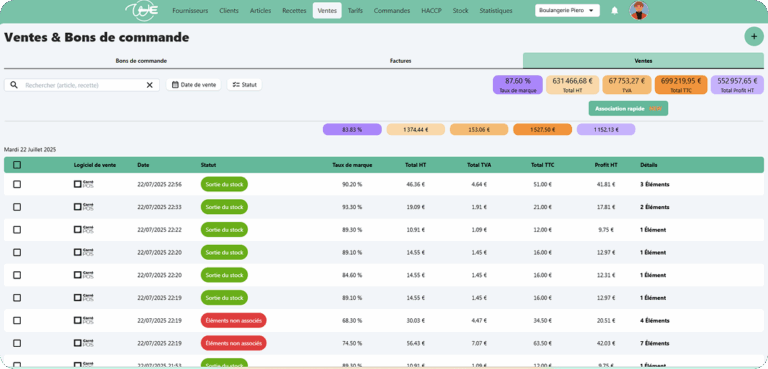Click the Carré POS icon in the 22:56 row
Viewport: 768px width, 369px height.
click(84, 184)
